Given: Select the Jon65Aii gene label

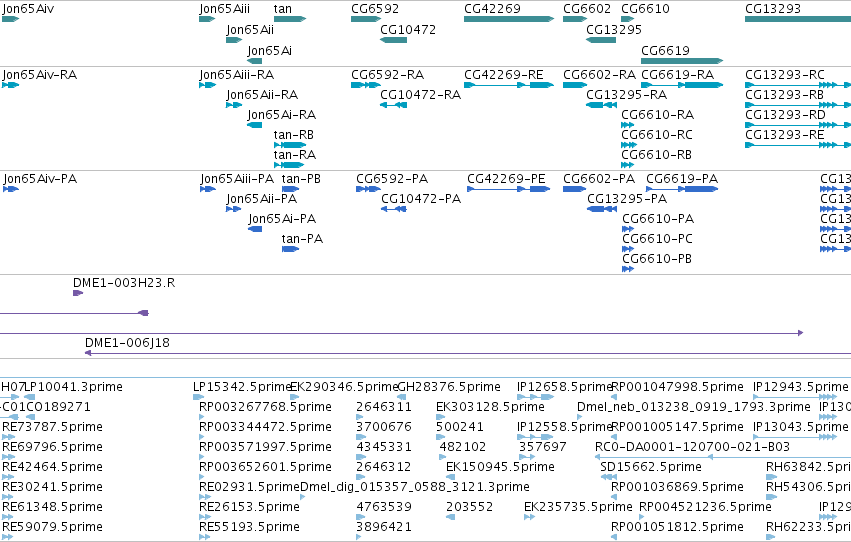Looking at the screenshot, I should tap(250, 29).
